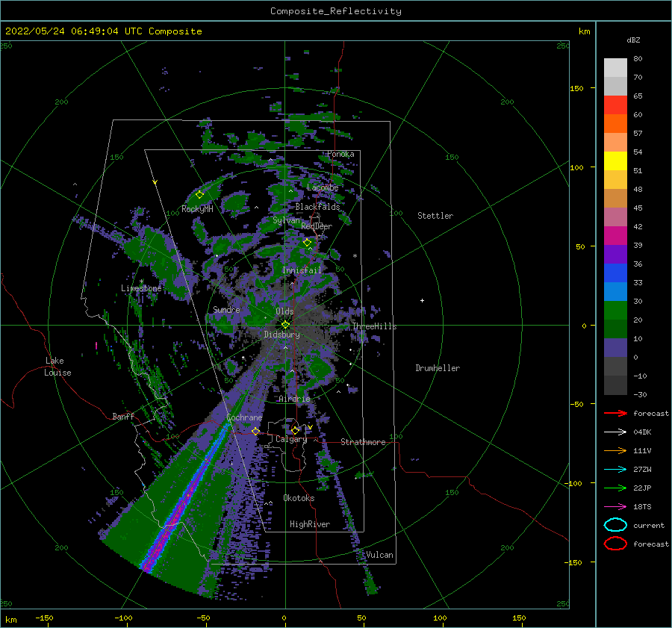Click the 'Sylvan' map label

pos(286,220)
